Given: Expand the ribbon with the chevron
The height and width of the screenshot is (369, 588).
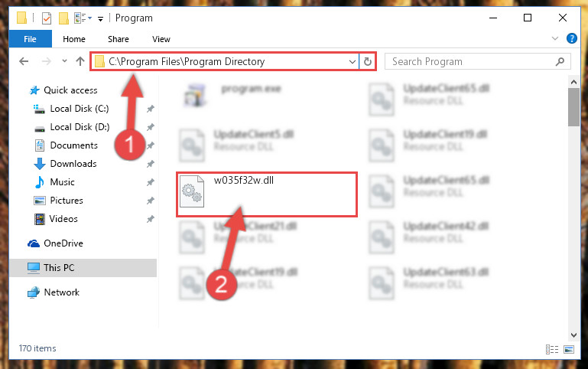Looking at the screenshot, I should tap(555, 38).
